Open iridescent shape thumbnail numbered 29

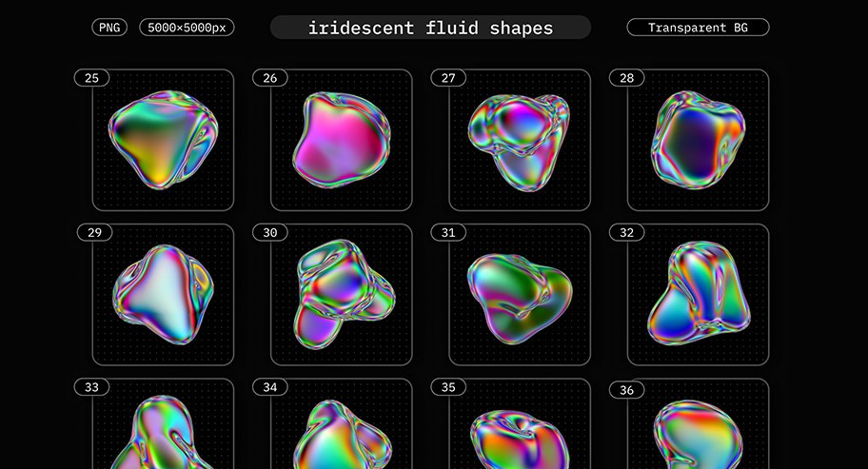tap(163, 295)
